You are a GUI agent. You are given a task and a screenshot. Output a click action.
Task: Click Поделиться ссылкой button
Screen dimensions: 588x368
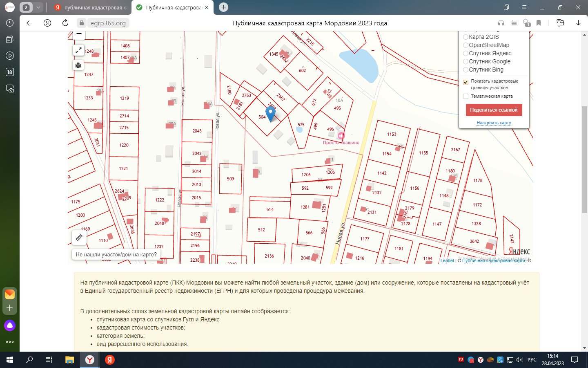[494, 110]
